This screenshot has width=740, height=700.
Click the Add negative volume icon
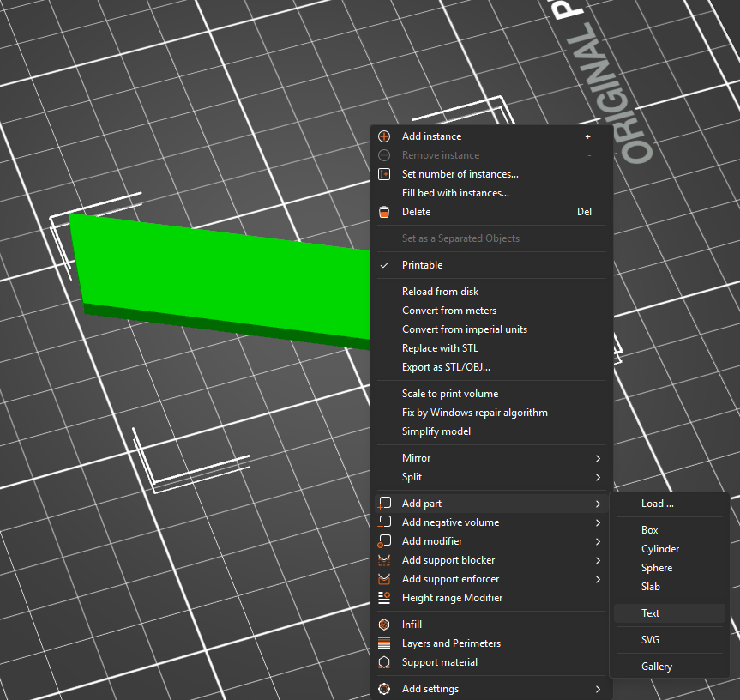(384, 522)
